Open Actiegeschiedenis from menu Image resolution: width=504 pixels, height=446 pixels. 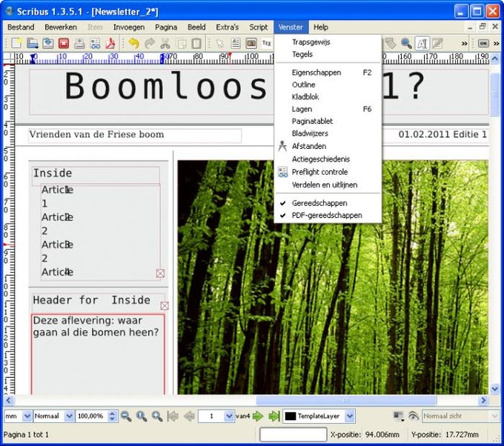pos(328,159)
